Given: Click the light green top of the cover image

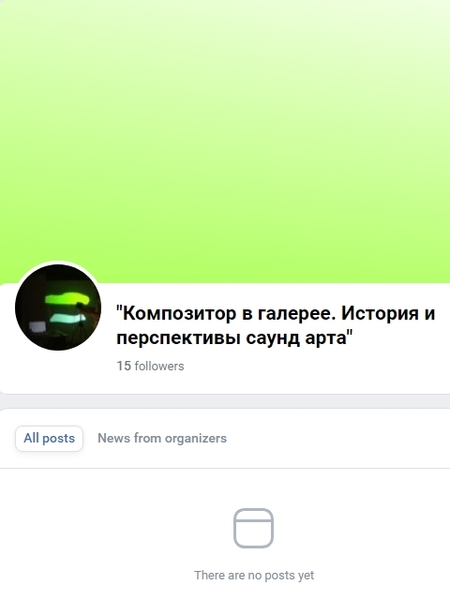Looking at the screenshot, I should point(225,31).
